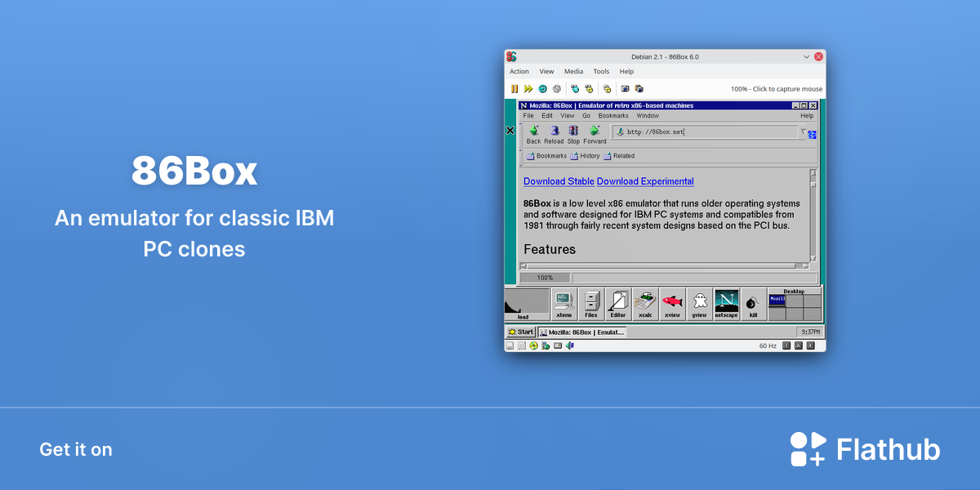
Task: Send Ctrl+Alt+Del via the teal keys icon
Action: point(575,88)
